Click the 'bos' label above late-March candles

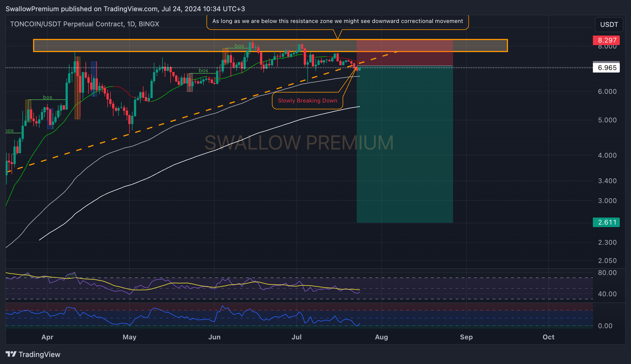[47, 97]
